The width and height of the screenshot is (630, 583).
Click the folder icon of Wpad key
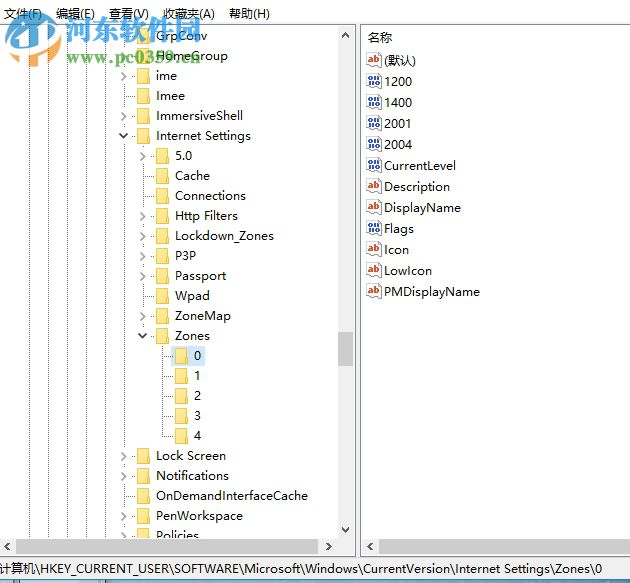[x=162, y=296]
